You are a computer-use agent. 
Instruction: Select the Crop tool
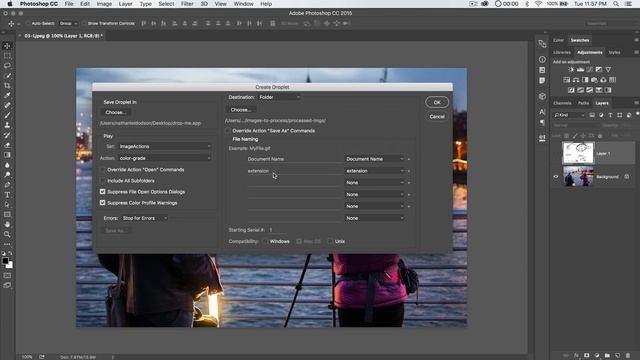coord(7,86)
